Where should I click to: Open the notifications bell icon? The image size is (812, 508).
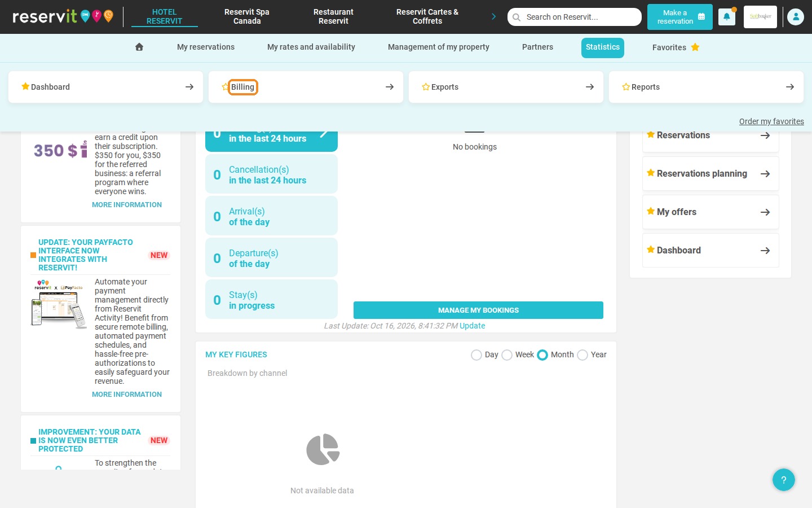coord(727,17)
